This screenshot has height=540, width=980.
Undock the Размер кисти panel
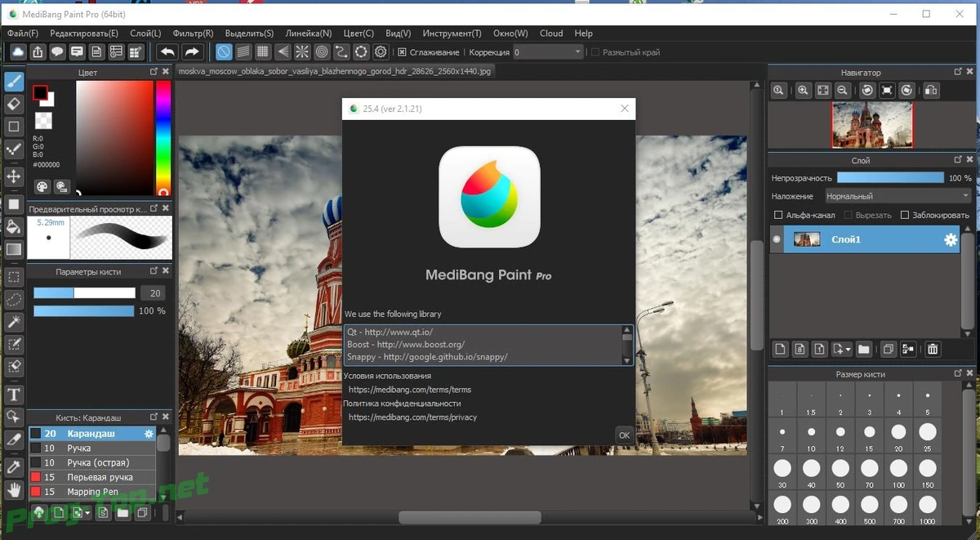[x=958, y=373]
